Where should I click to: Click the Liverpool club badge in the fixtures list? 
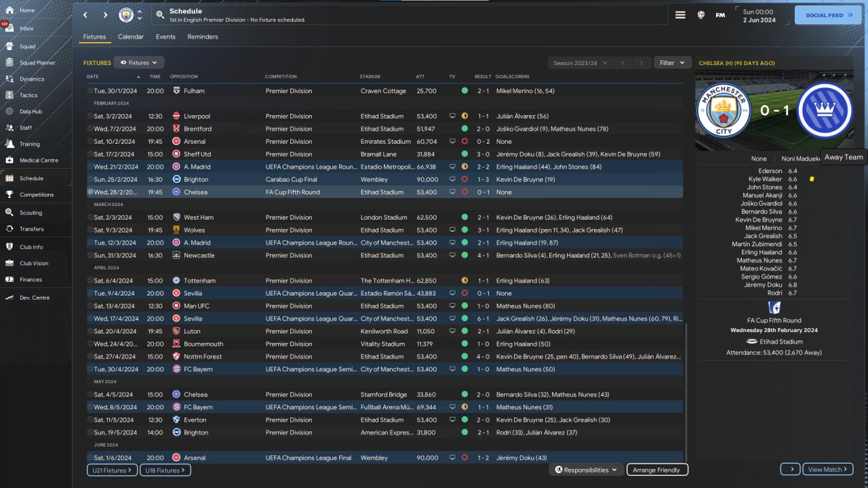pos(177,116)
